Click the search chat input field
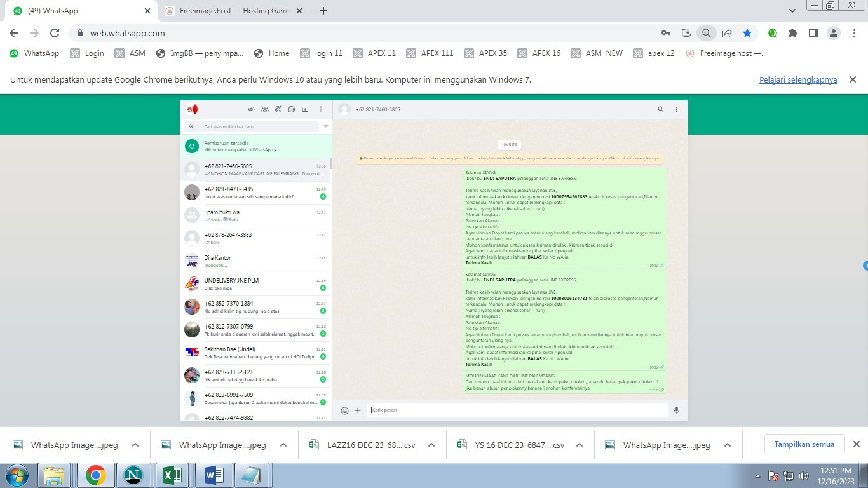This screenshot has height=488, width=868. (x=251, y=126)
